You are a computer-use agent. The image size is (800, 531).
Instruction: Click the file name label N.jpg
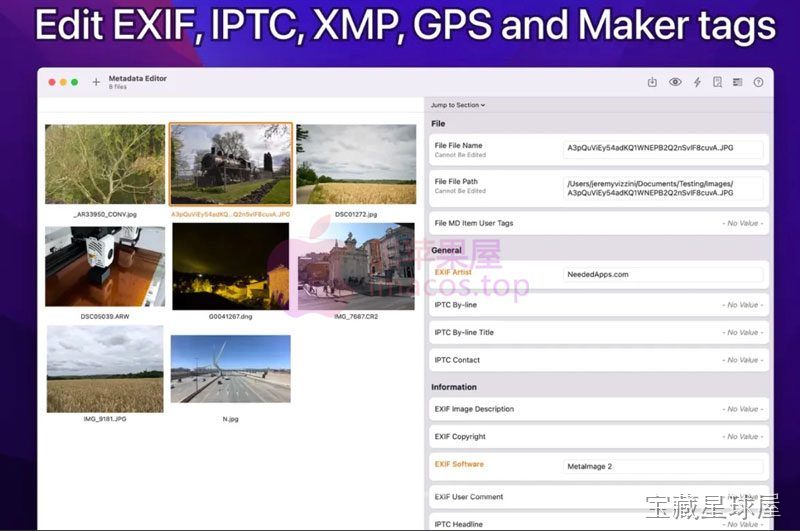tap(231, 419)
